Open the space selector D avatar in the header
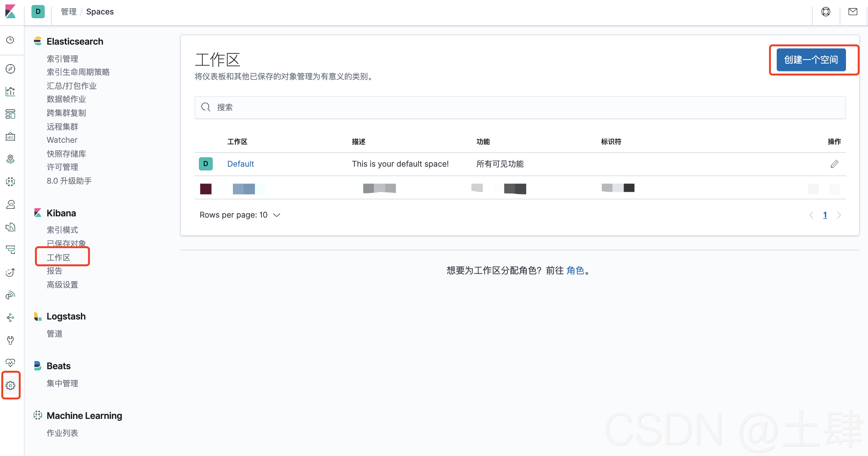Screen dimensions: 868x456 pos(38,11)
